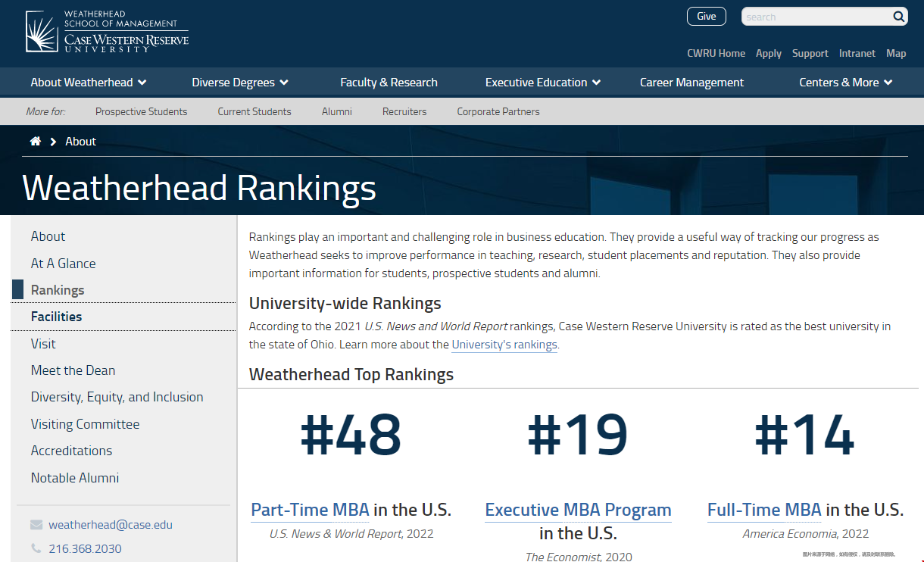924x562 pixels.
Task: Open Visit in the sidebar
Action: [43, 344]
